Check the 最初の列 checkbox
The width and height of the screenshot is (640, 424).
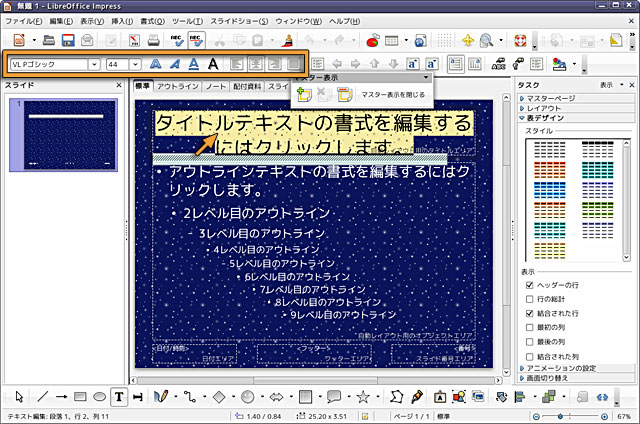[x=529, y=327]
